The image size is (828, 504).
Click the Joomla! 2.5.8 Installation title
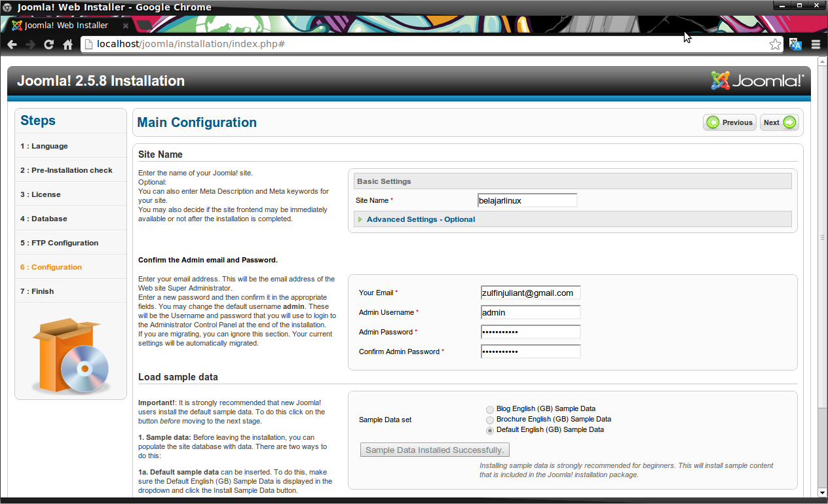point(101,81)
